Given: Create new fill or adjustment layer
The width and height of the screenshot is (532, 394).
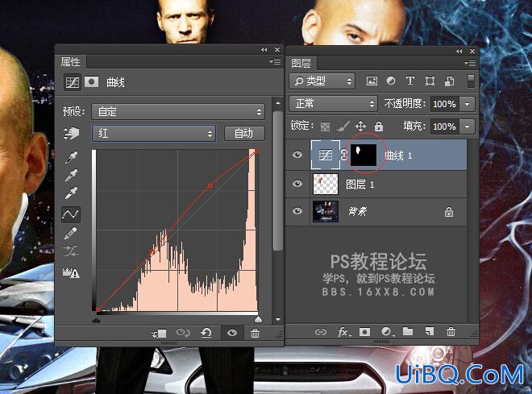Looking at the screenshot, I should coord(387,332).
